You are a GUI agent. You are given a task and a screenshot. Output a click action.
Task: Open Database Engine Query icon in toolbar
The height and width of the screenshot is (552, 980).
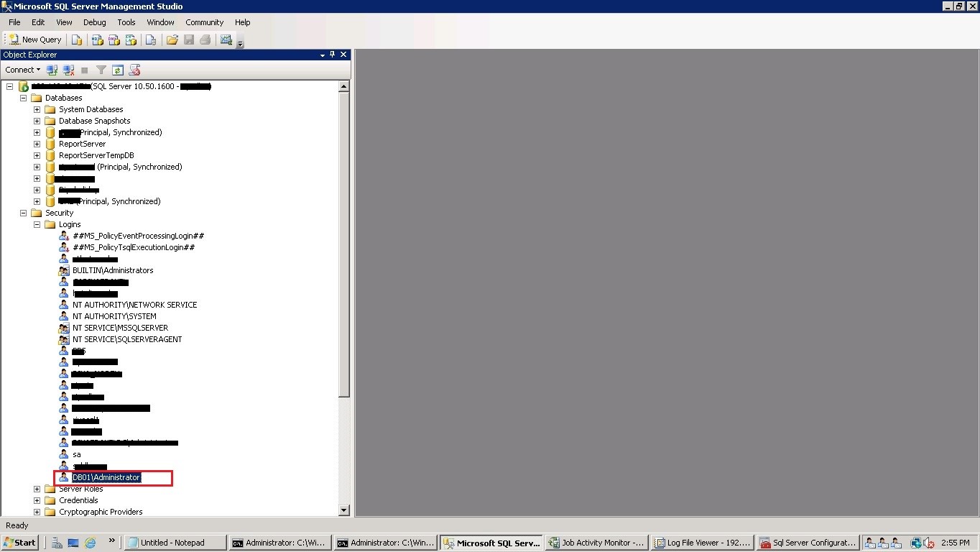tap(77, 40)
